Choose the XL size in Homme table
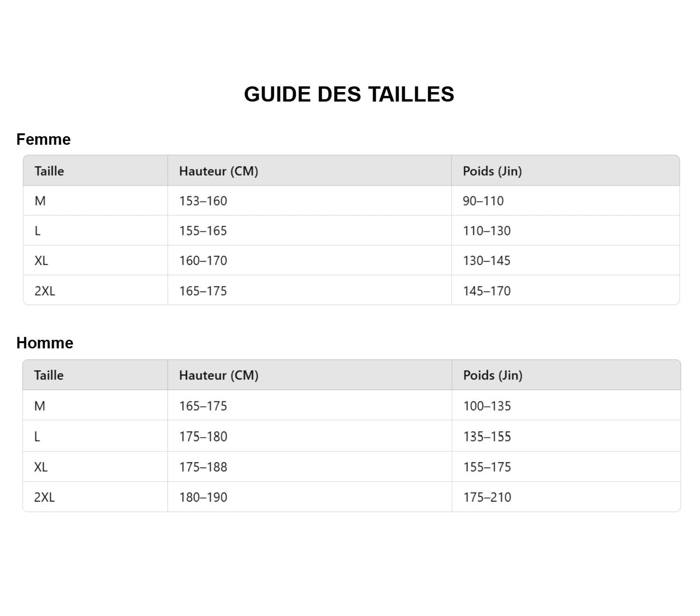Viewport: 700px width, 616px height. coord(41,467)
